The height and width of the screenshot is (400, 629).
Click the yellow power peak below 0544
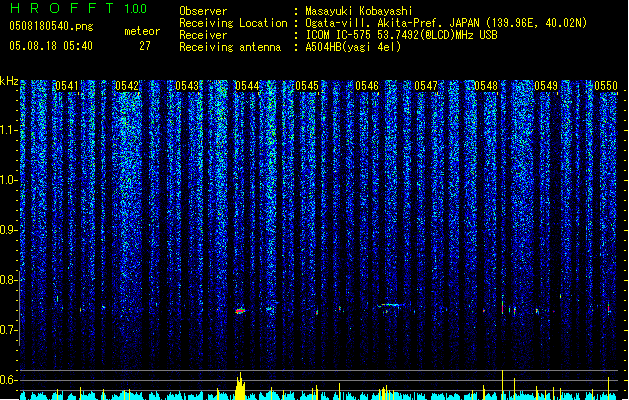tap(240, 386)
